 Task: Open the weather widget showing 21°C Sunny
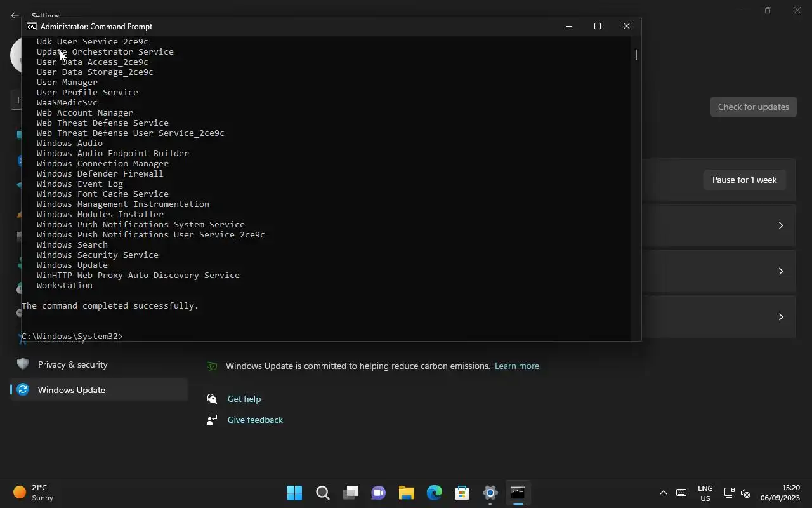click(x=34, y=493)
